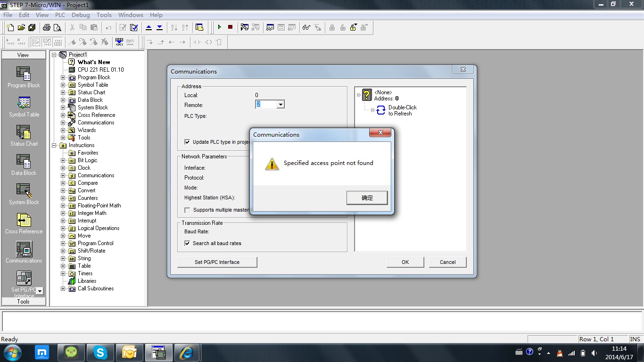The image size is (644, 362).
Task: Click Set PG/PC Interface button
Action: [x=217, y=262]
